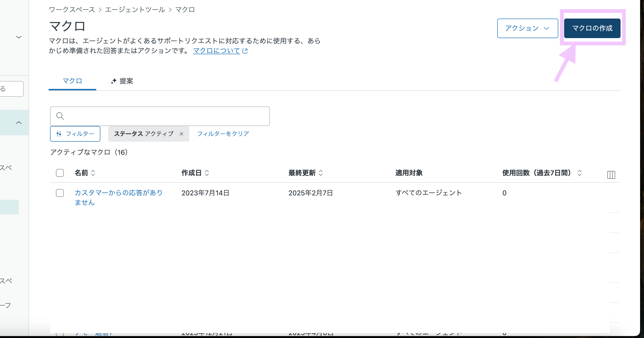Switch to the マクロ tab
Image resolution: width=644 pixels, height=338 pixels.
pyautogui.click(x=72, y=81)
